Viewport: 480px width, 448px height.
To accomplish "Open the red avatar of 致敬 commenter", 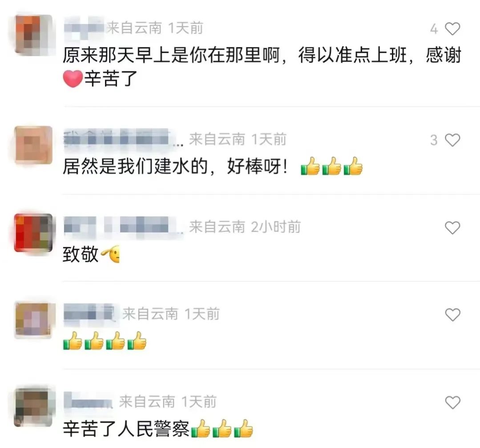I will 33,233.
